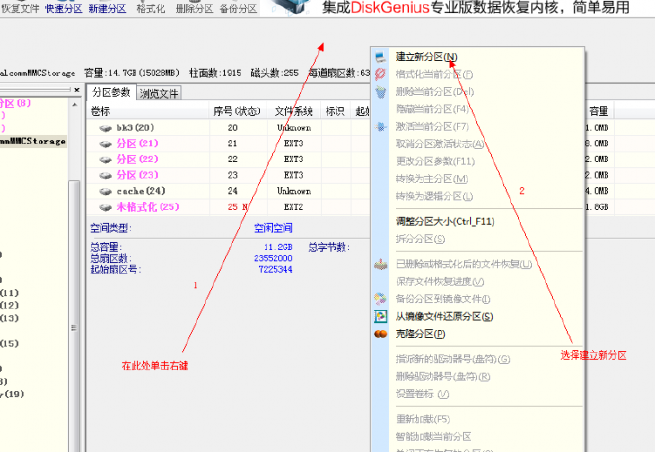
Task: Select the tree item ending (12)
Action: click(10, 305)
